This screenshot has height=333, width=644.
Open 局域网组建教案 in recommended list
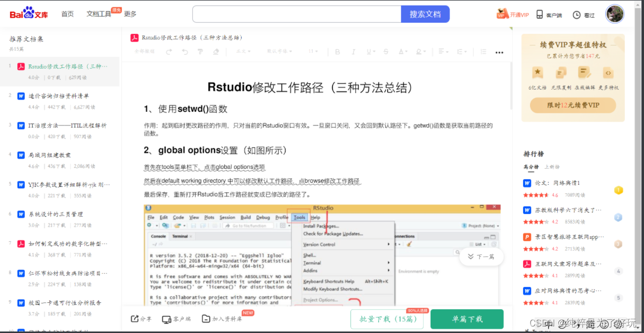pos(49,155)
